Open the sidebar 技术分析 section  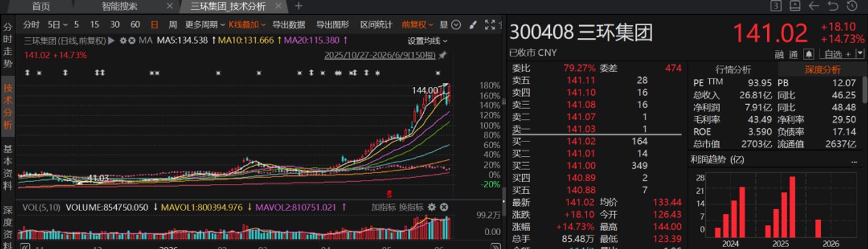8,106
